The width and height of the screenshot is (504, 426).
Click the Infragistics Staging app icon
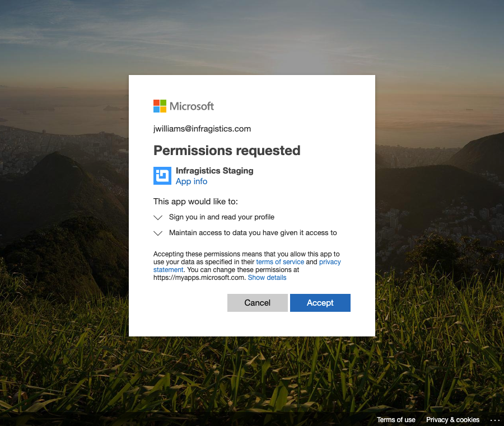coord(162,176)
